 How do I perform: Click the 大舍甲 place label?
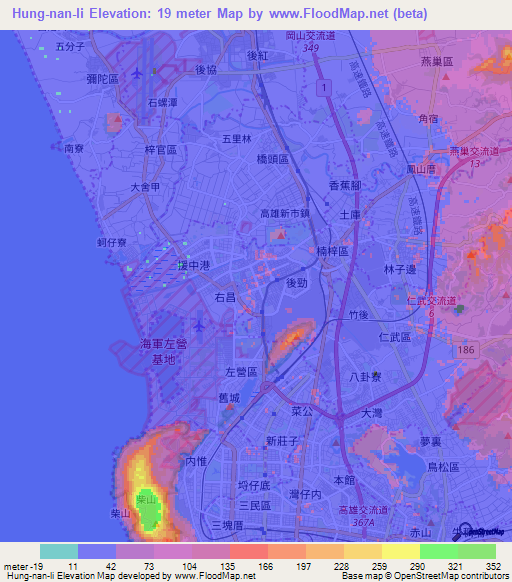point(145,187)
